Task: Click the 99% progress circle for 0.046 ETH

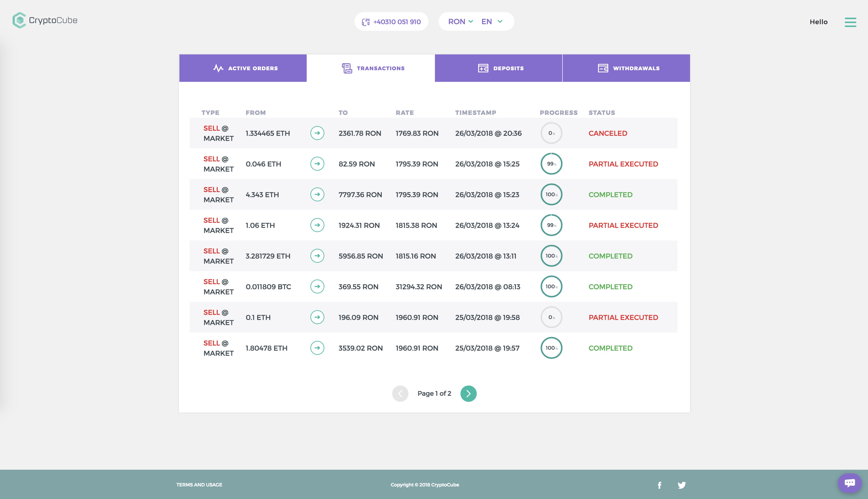Action: (x=551, y=164)
